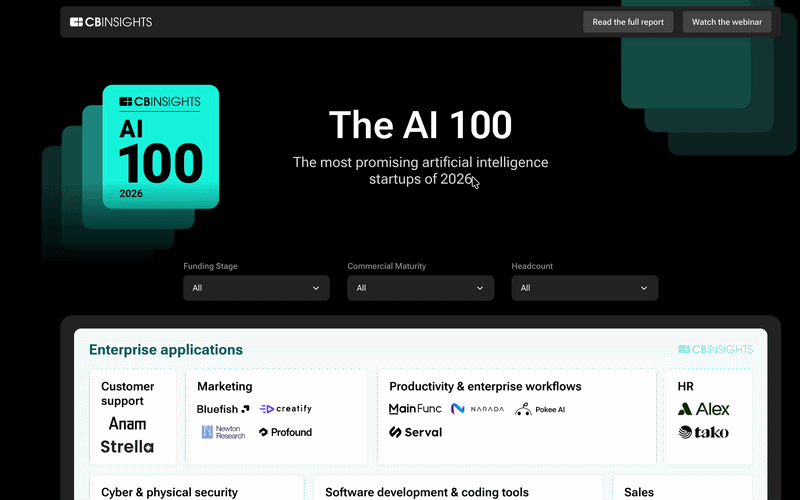Click the HR category label
800x500 pixels.
pyautogui.click(x=686, y=386)
